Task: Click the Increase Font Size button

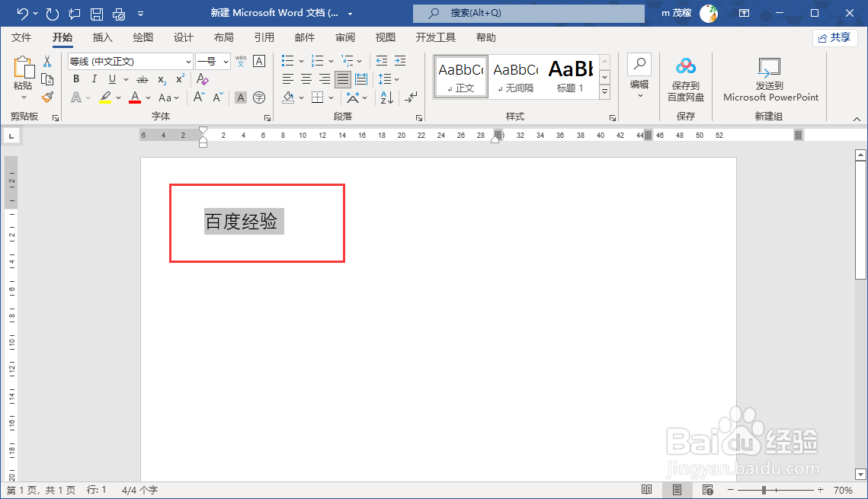Action: (x=197, y=97)
